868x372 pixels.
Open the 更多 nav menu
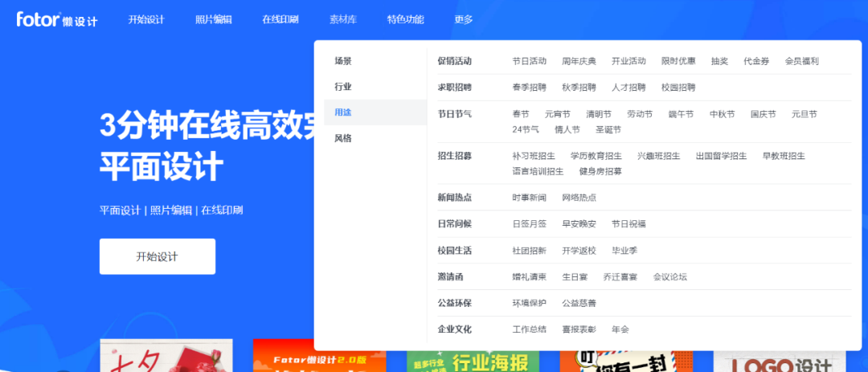tap(464, 20)
